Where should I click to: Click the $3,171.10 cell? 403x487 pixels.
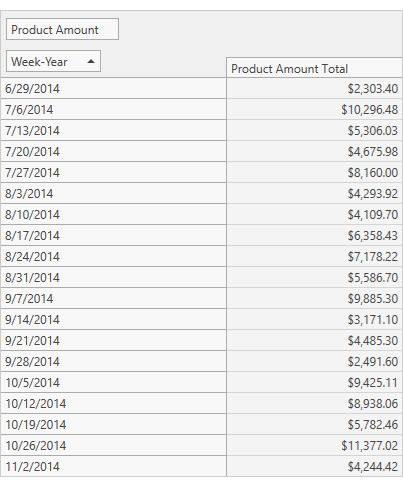click(314, 319)
